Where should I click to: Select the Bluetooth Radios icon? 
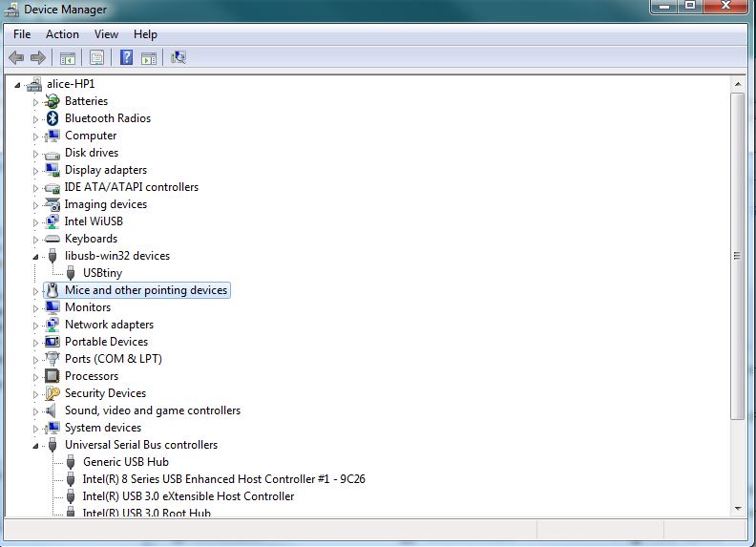(52, 118)
